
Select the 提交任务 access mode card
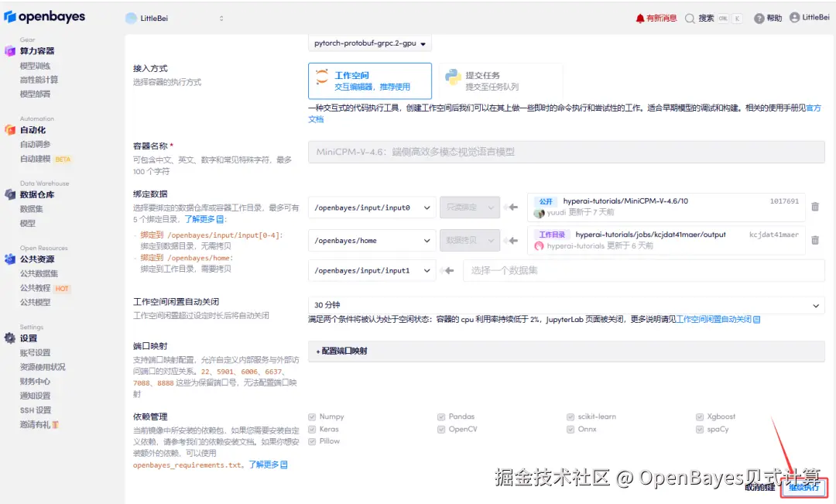tap(501, 81)
